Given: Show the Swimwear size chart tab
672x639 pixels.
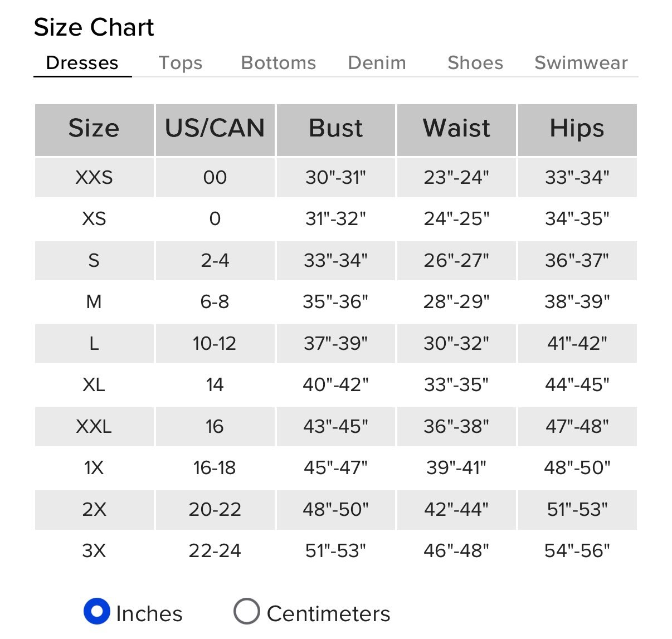Looking at the screenshot, I should pos(581,63).
